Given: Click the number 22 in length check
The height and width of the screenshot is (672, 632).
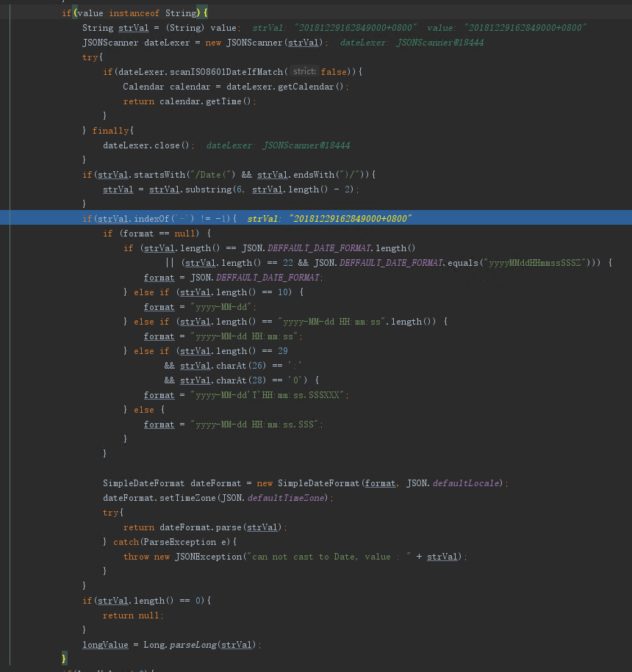Looking at the screenshot, I should [287, 263].
